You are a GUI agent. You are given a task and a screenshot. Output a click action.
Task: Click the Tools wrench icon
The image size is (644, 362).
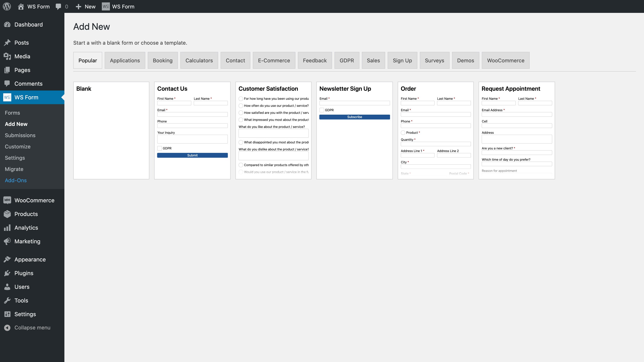(7, 300)
